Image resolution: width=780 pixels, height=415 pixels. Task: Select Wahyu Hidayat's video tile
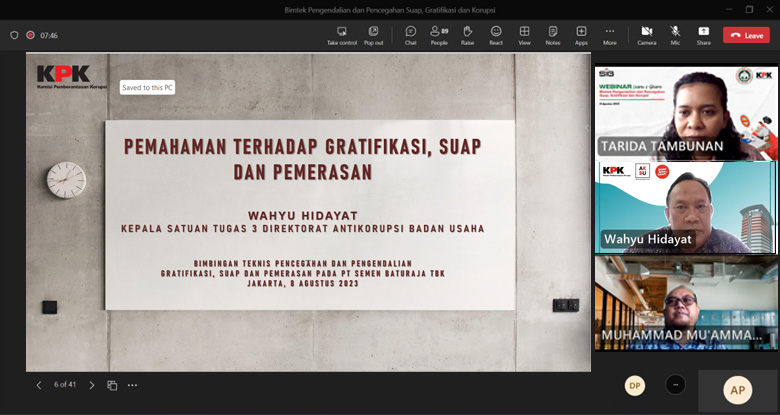point(686,206)
